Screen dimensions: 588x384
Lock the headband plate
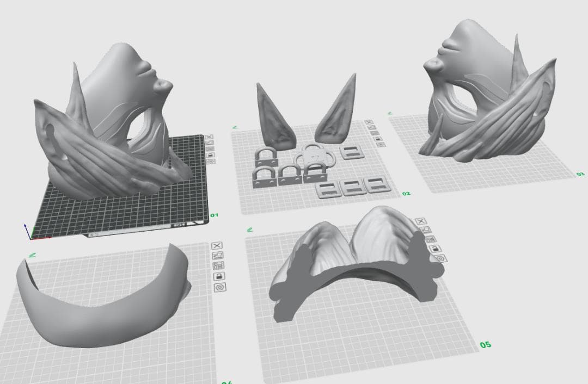(x=219, y=276)
